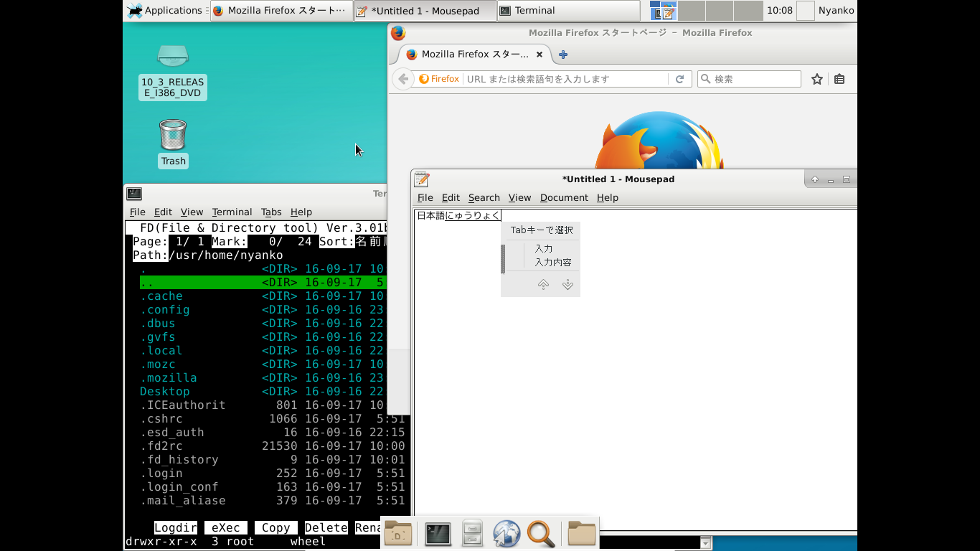Launch Terminal emulator from the dock
Image resolution: width=980 pixels, height=551 pixels.
click(x=438, y=534)
